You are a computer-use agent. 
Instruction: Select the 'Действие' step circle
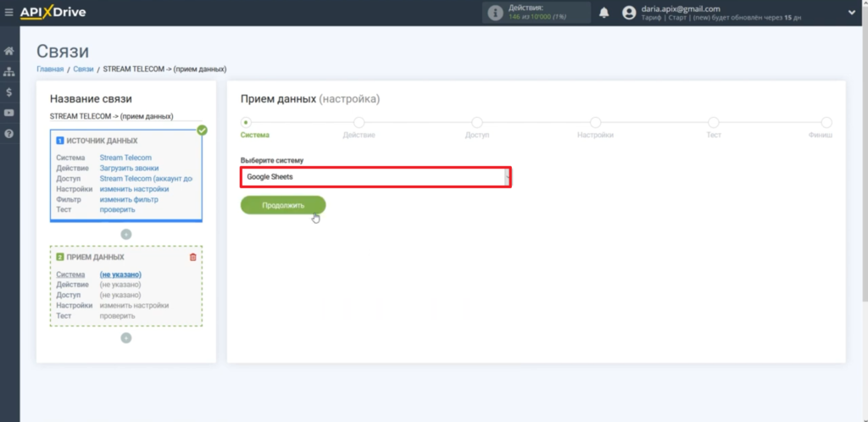pyautogui.click(x=359, y=123)
